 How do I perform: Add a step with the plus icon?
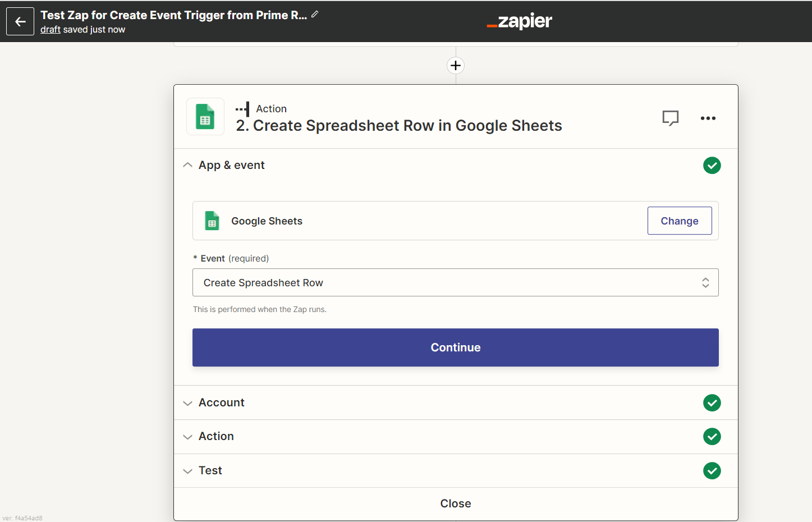(x=456, y=66)
